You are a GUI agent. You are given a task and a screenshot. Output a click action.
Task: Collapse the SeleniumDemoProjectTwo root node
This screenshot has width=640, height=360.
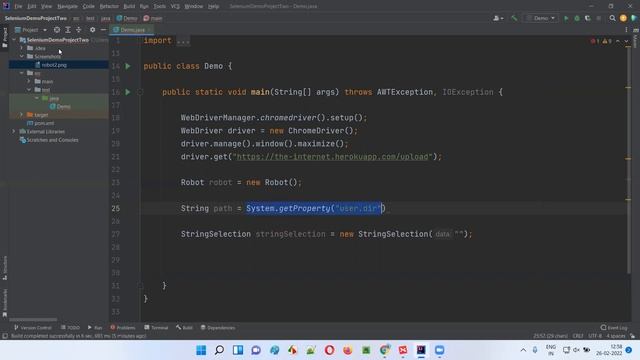[x=14, y=40]
